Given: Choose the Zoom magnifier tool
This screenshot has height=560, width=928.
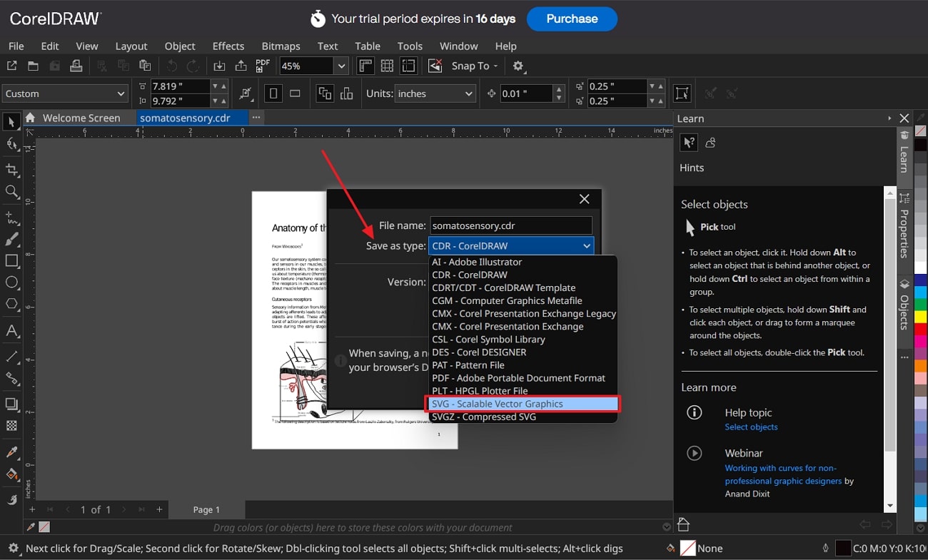Looking at the screenshot, I should (x=11, y=192).
